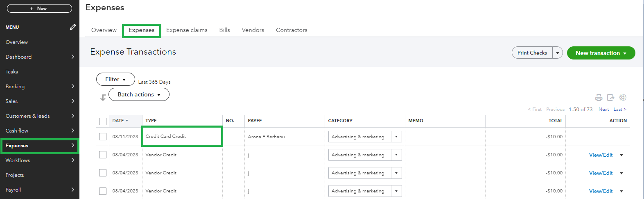Viewport: 644px width, 199px height.
Task: Open category dropdown for Arona E Berhanu row
Action: pyautogui.click(x=396, y=137)
